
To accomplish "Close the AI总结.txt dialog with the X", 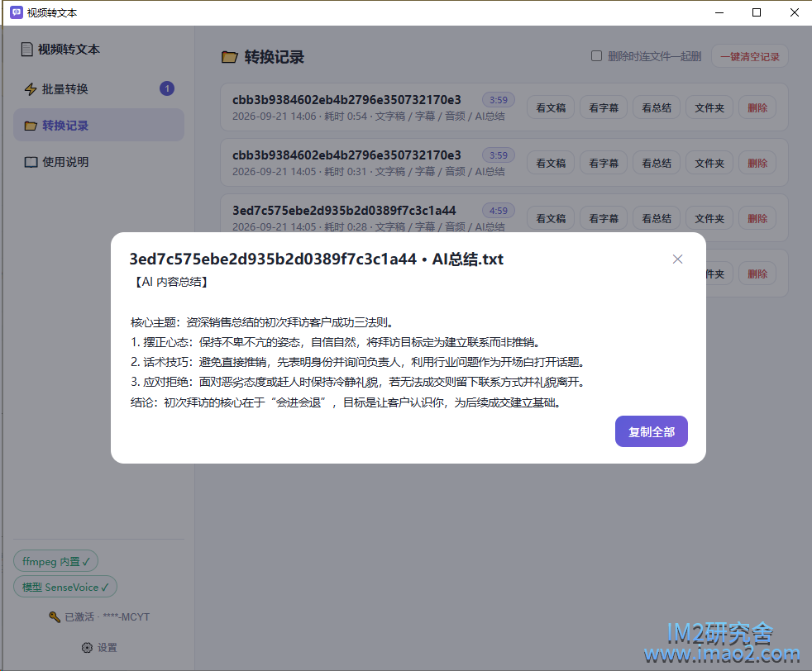I will 677,259.
